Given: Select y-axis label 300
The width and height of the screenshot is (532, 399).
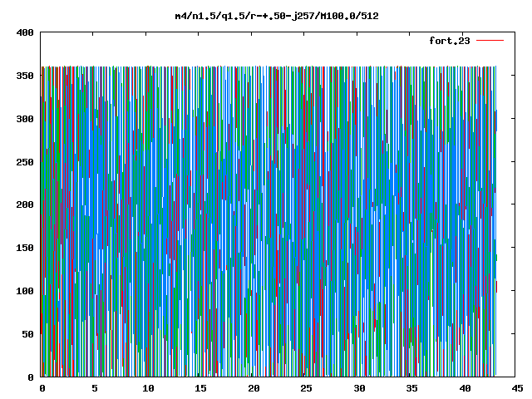Looking at the screenshot, I should 25,119.
